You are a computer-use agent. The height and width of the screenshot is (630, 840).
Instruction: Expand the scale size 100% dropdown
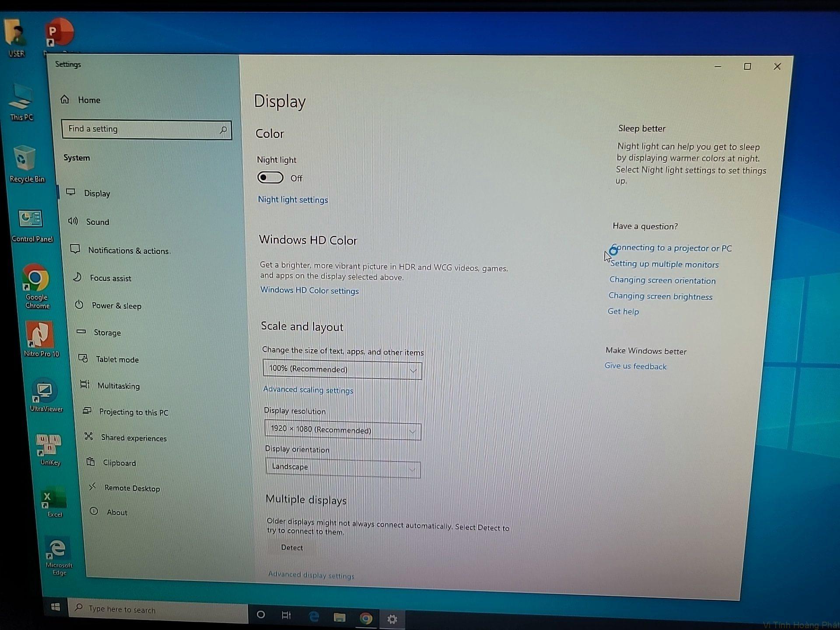click(x=342, y=370)
